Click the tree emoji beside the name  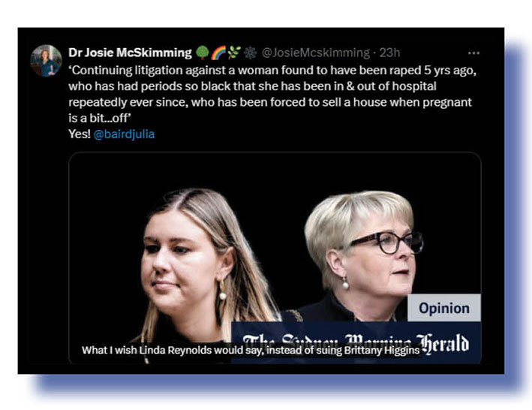coord(203,53)
